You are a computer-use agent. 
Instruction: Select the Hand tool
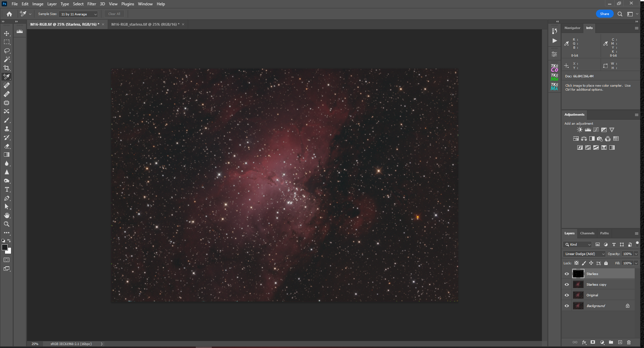(7, 215)
